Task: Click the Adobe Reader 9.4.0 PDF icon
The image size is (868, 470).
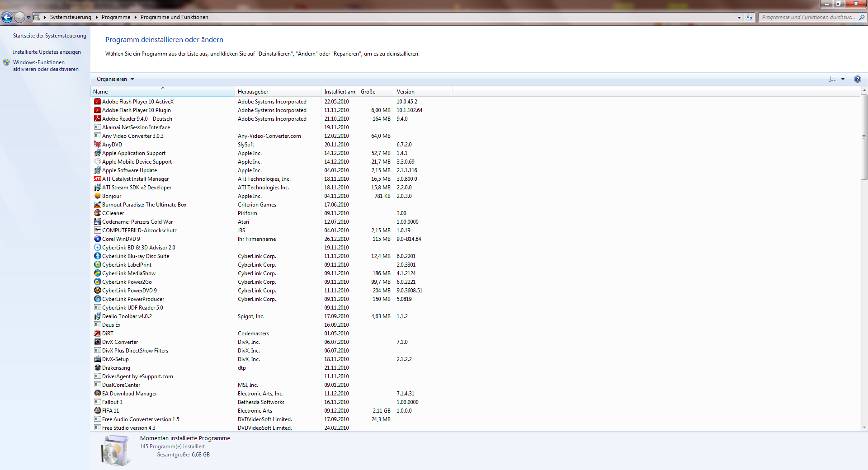Action: coord(97,119)
